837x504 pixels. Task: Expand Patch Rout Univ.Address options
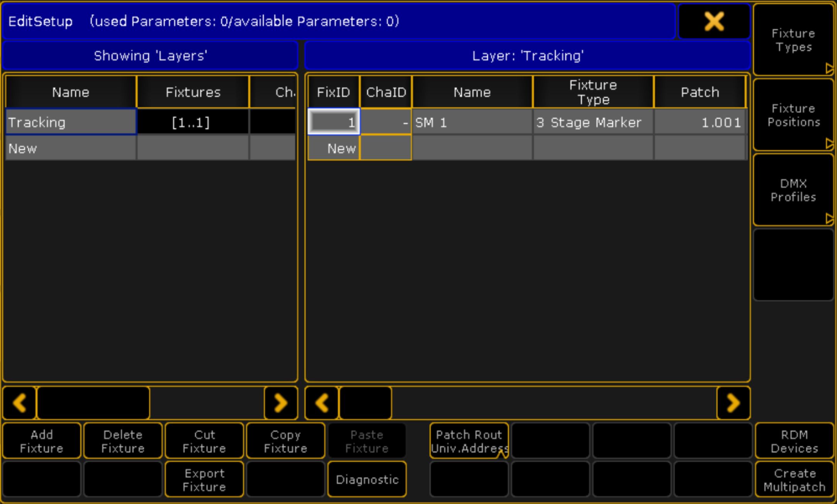pos(469,441)
